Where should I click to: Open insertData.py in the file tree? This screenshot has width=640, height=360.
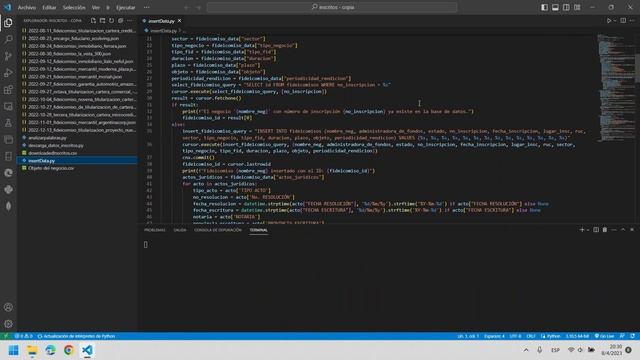(x=78, y=160)
